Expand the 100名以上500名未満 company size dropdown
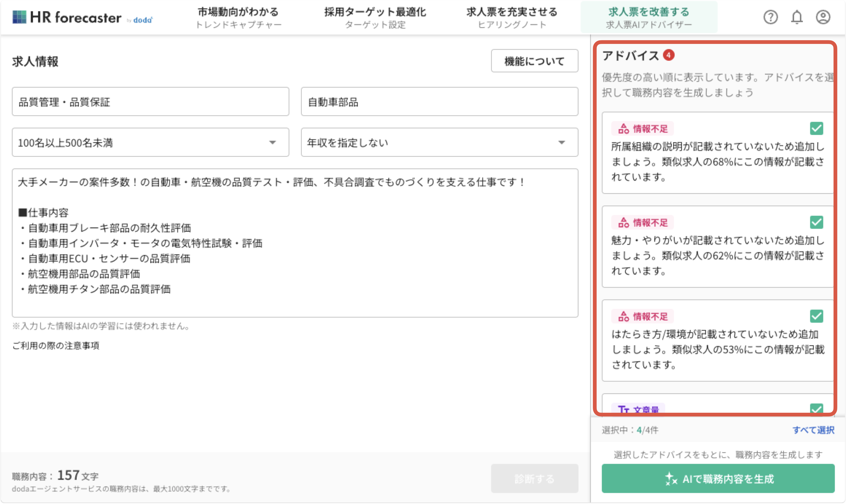Image resolution: width=846 pixels, height=504 pixels. pyautogui.click(x=150, y=142)
